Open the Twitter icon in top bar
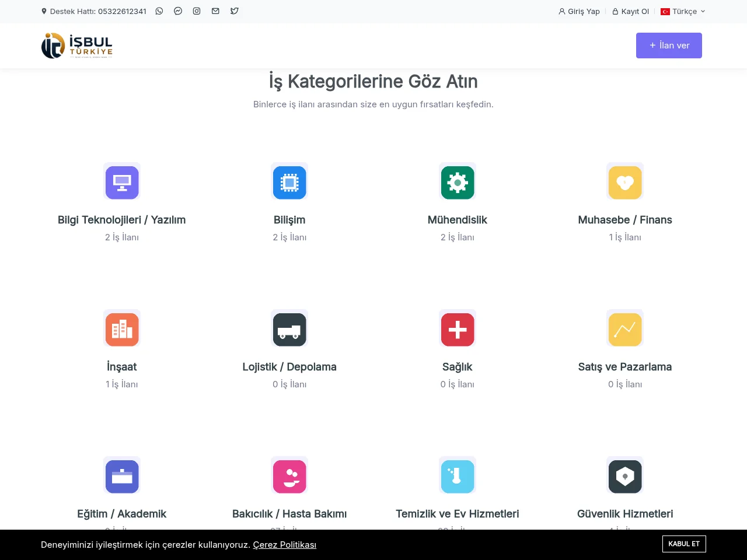Viewport: 747px width, 560px height. pos(235,11)
